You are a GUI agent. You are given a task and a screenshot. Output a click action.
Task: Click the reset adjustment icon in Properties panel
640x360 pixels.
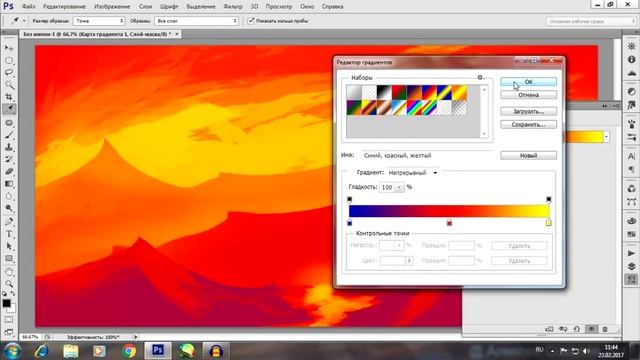click(x=577, y=329)
